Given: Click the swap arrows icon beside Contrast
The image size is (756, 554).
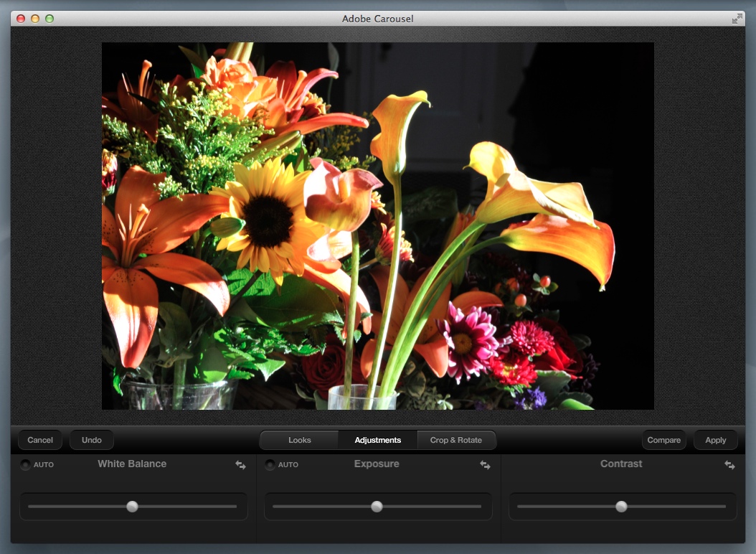Looking at the screenshot, I should pyautogui.click(x=729, y=465).
